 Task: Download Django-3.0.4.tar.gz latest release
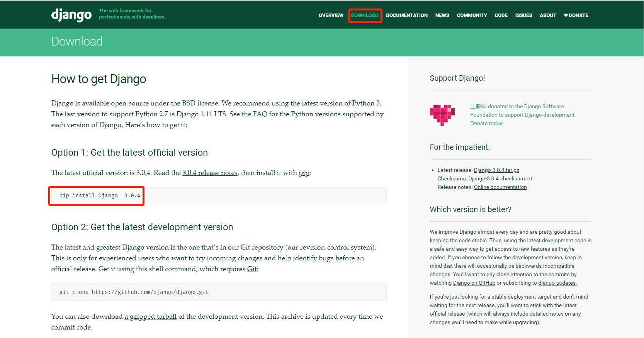click(x=496, y=170)
